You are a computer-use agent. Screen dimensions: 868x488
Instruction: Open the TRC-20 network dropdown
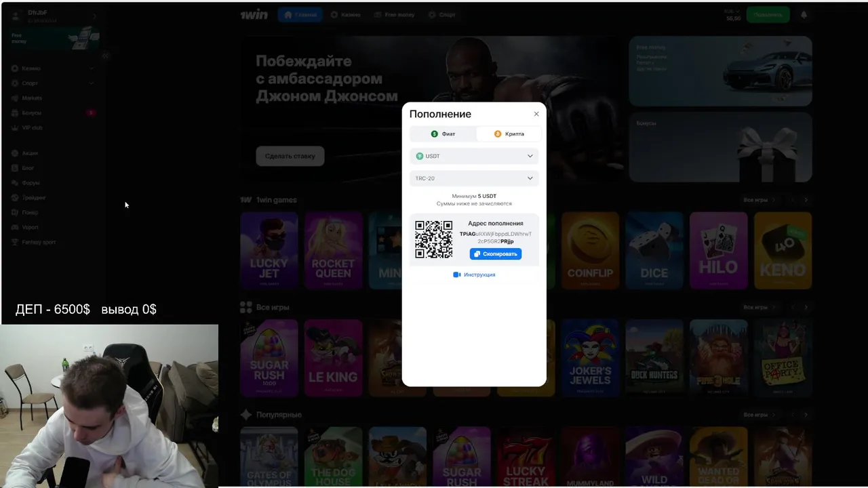(x=474, y=178)
